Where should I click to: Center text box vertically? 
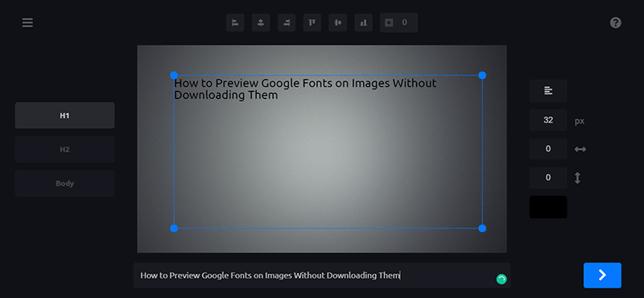pyautogui.click(x=337, y=23)
